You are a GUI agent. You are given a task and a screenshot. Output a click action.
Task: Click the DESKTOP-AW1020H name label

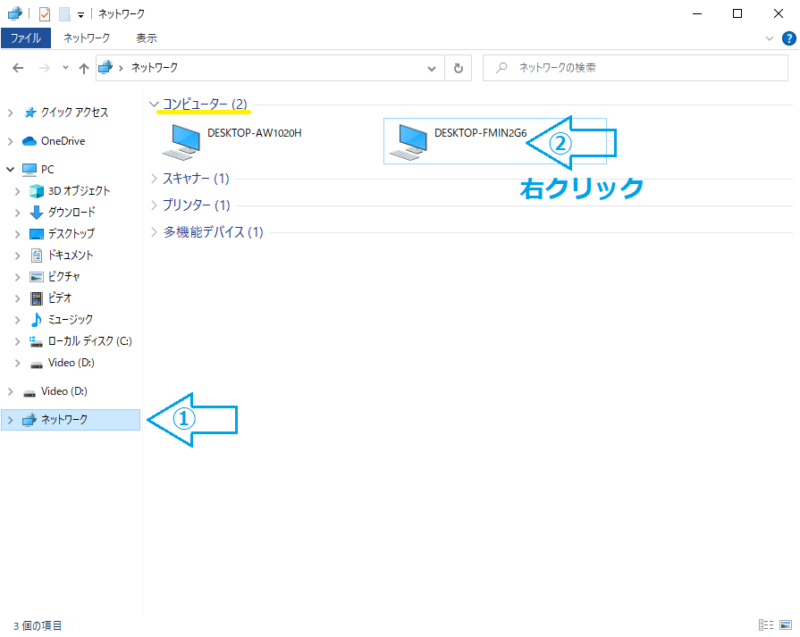pyautogui.click(x=254, y=133)
